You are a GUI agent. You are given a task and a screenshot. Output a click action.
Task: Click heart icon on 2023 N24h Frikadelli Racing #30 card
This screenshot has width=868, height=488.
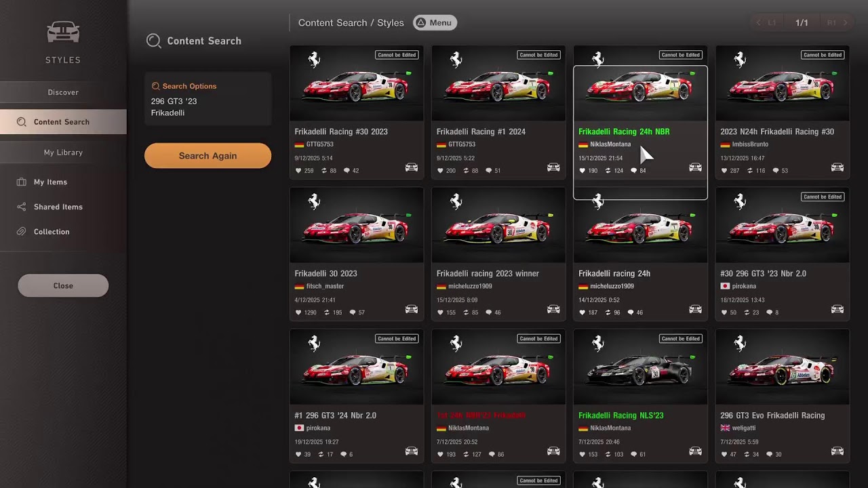tap(724, 171)
